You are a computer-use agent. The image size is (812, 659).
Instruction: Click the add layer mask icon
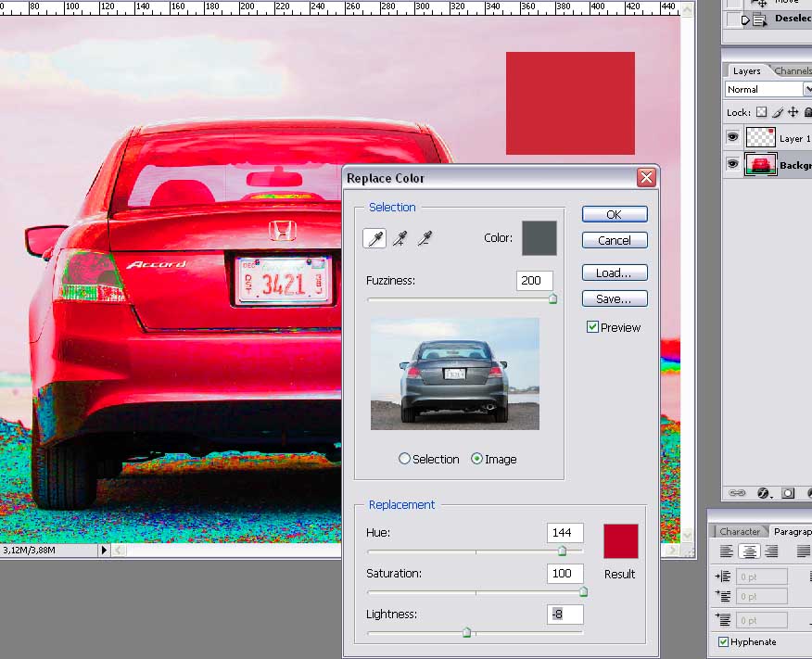pyautogui.click(x=788, y=493)
